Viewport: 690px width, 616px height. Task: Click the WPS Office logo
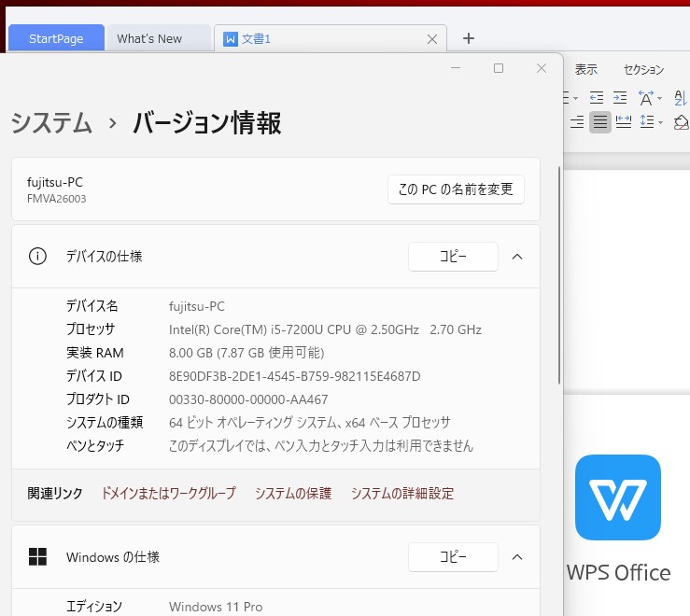coord(618,497)
